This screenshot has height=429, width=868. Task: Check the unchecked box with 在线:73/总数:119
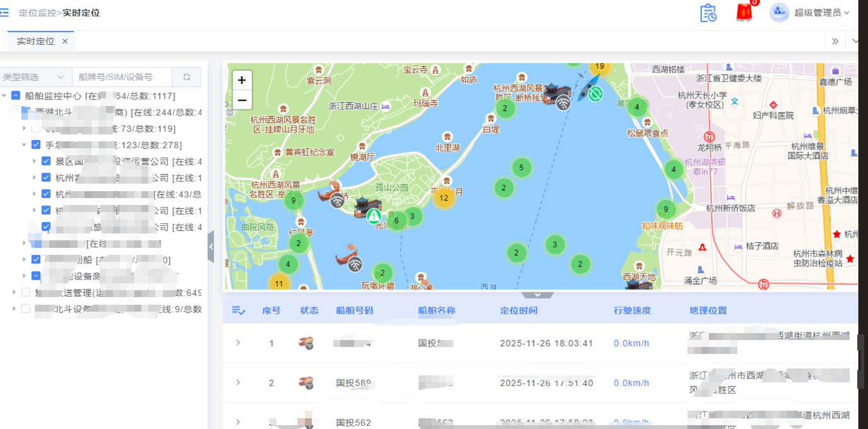pyautogui.click(x=36, y=128)
